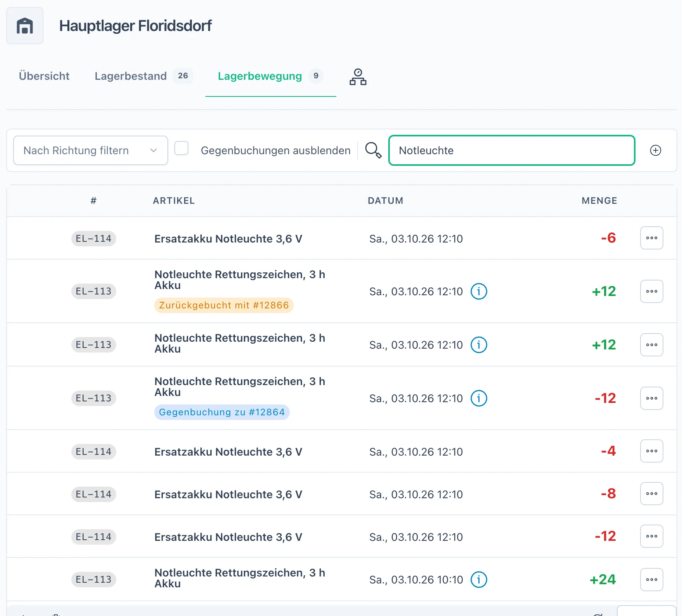
Task: Click the date Sa., 03.10.26 10:10
Action: pyautogui.click(x=416, y=580)
